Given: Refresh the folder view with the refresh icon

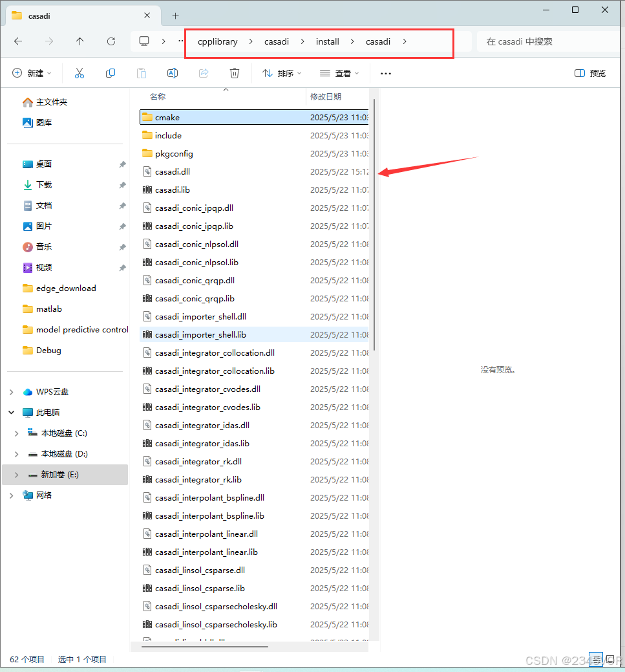Looking at the screenshot, I should [x=111, y=41].
